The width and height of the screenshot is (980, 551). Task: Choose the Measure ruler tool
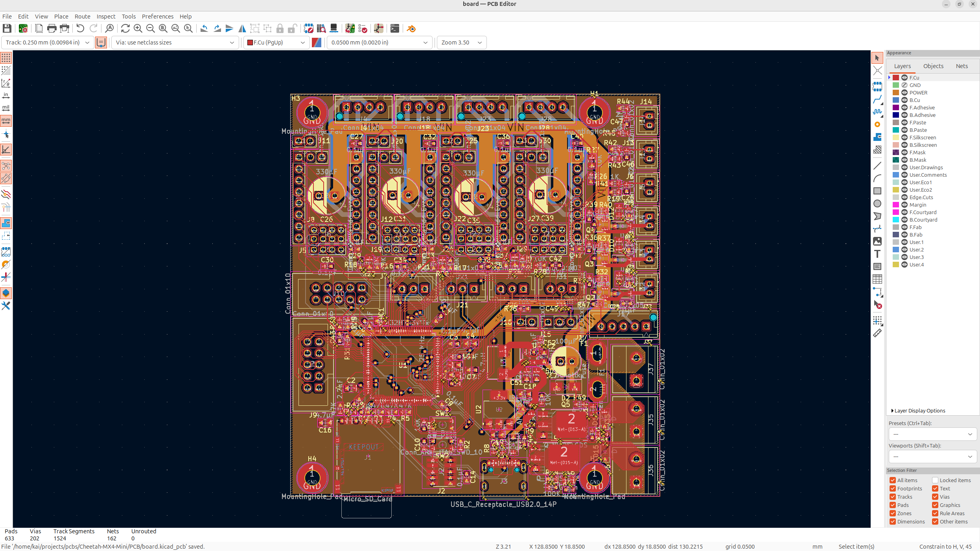(877, 333)
